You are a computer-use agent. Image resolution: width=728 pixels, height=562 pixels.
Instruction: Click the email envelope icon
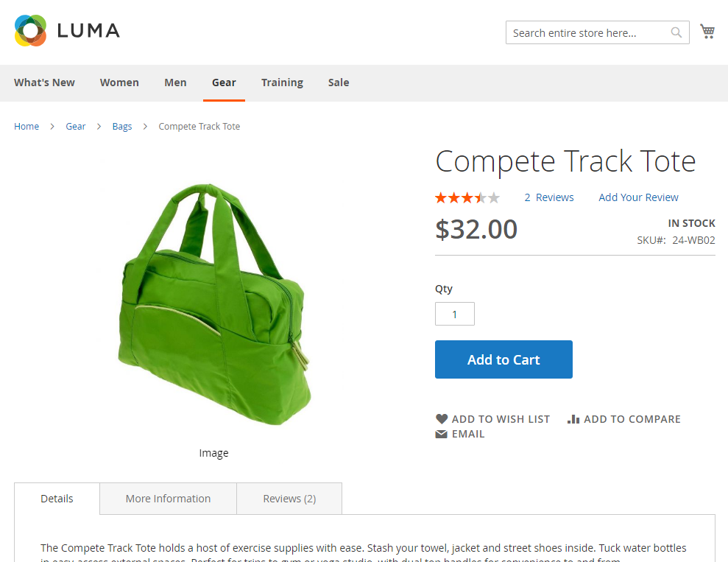(x=441, y=434)
